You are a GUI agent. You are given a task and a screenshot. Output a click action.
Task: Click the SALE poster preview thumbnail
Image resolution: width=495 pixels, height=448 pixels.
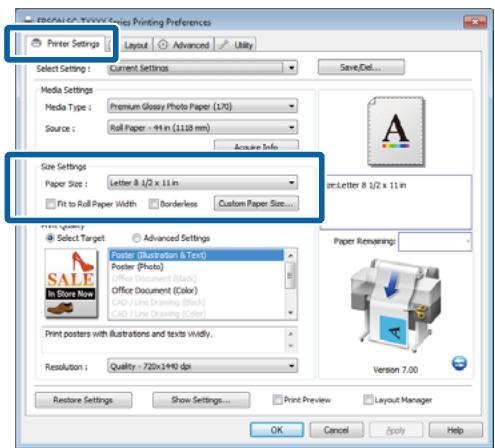[71, 283]
